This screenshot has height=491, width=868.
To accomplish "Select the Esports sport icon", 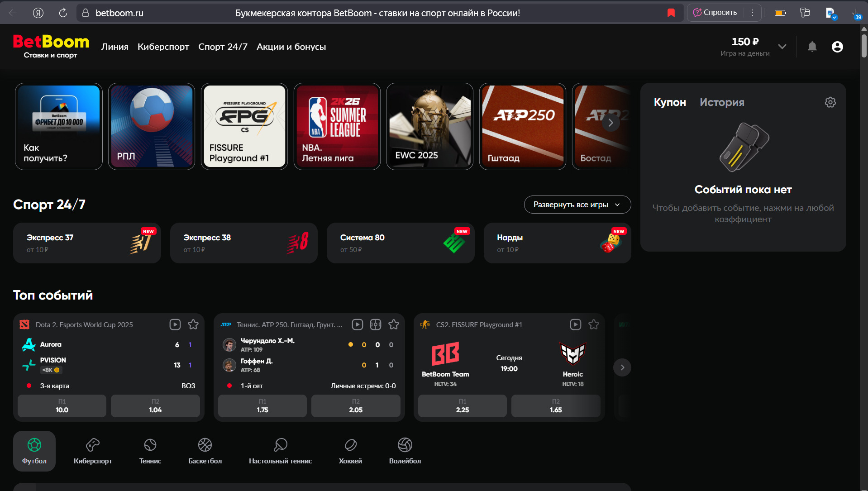I will click(x=93, y=451).
